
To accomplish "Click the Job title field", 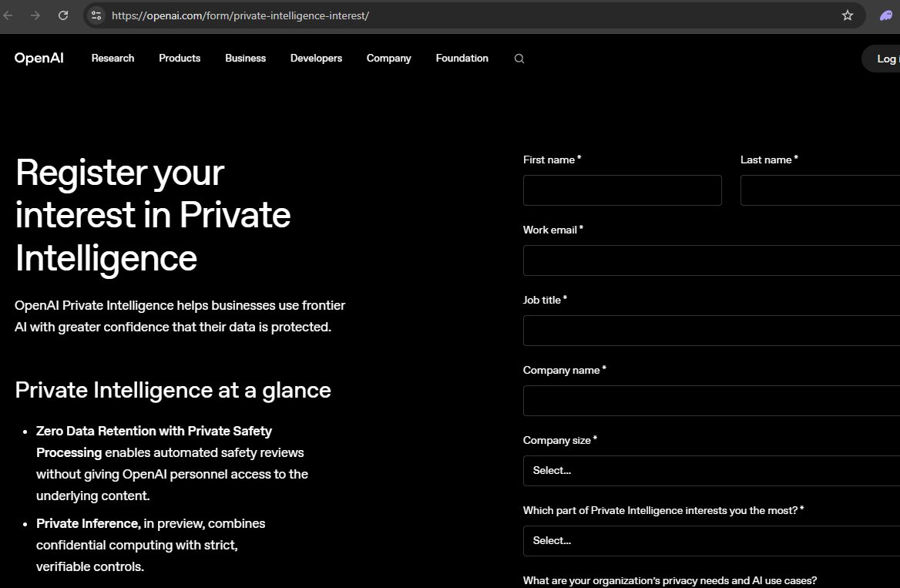I will click(x=711, y=330).
